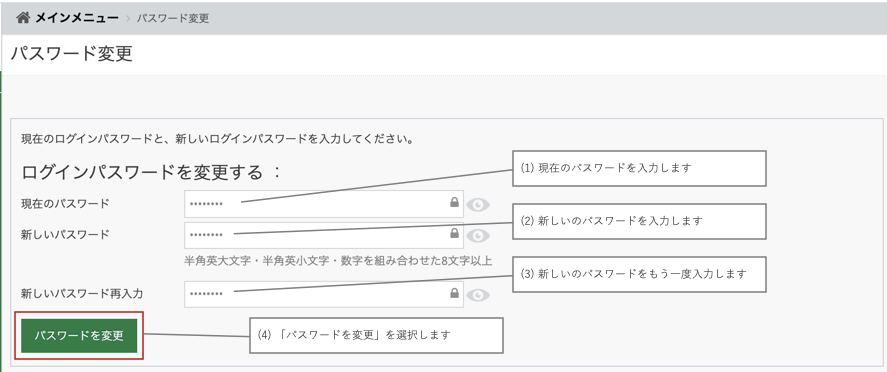The width and height of the screenshot is (887, 372).
Task: Click callout (4) 「パスワードを変更」を選択します
Action: tap(376, 335)
